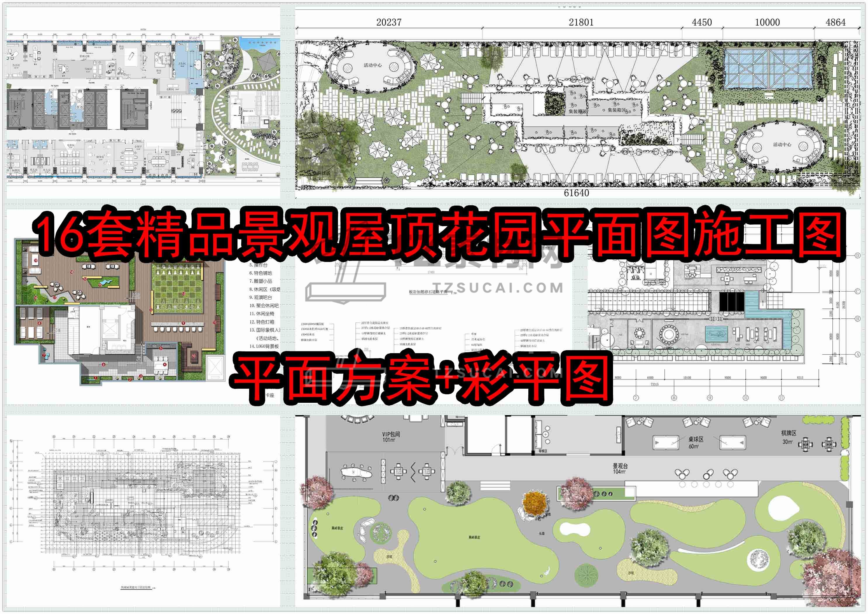Click axis marker circle D
868x614 pixels.
coord(857,256)
